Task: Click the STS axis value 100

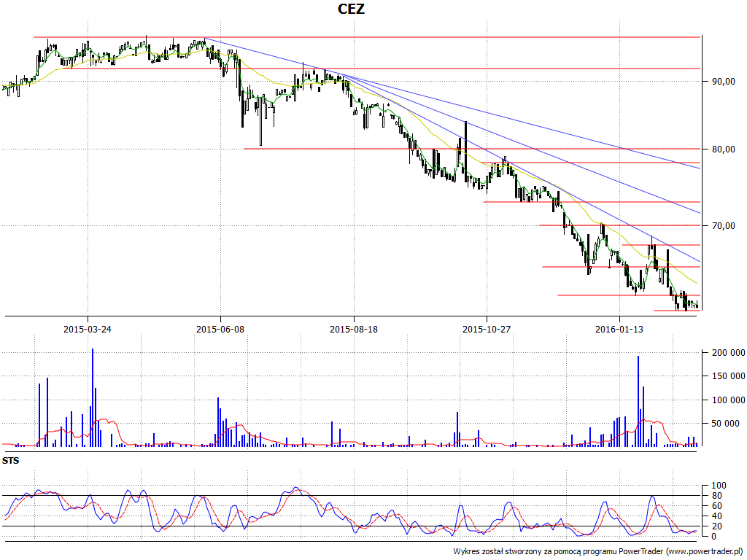Action: point(719,486)
